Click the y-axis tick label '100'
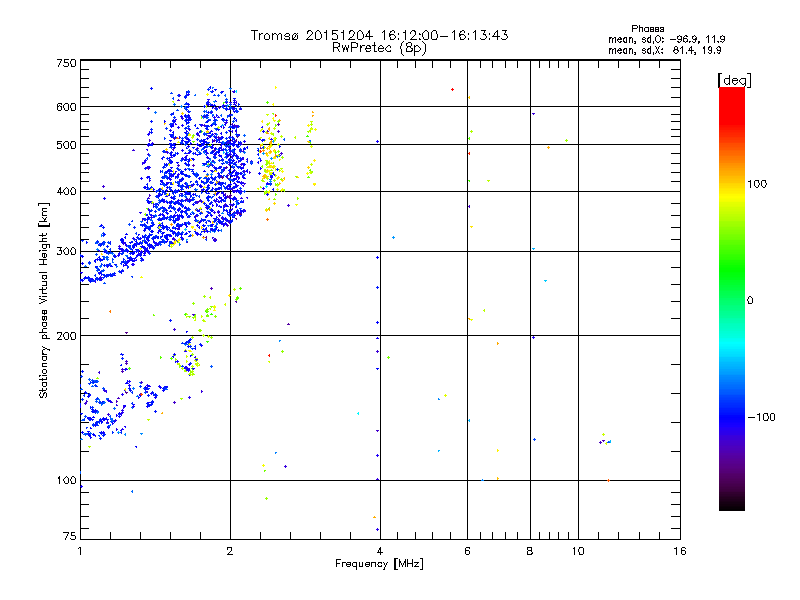Viewport: 800px width, 600px height. coord(66,480)
